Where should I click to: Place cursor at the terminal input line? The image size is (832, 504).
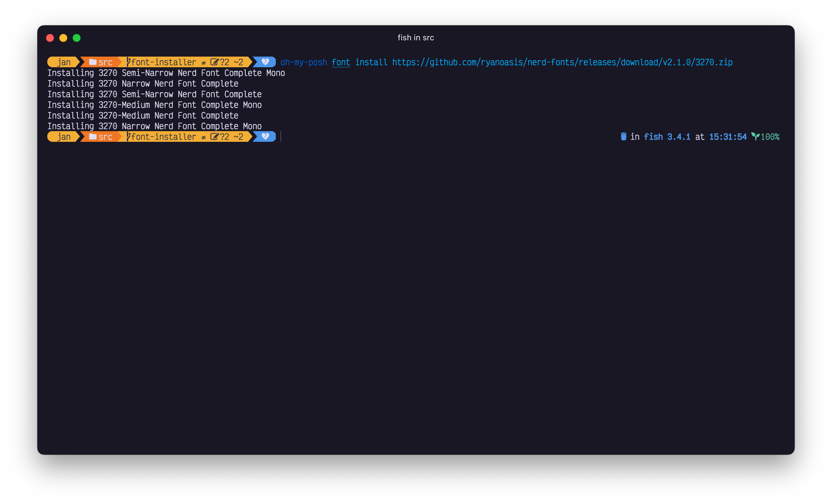coord(281,137)
